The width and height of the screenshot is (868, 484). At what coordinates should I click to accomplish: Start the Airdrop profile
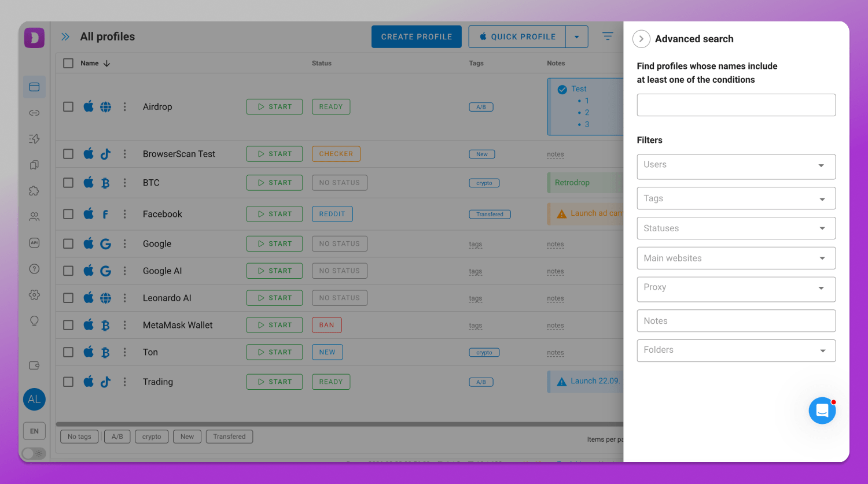tap(274, 106)
